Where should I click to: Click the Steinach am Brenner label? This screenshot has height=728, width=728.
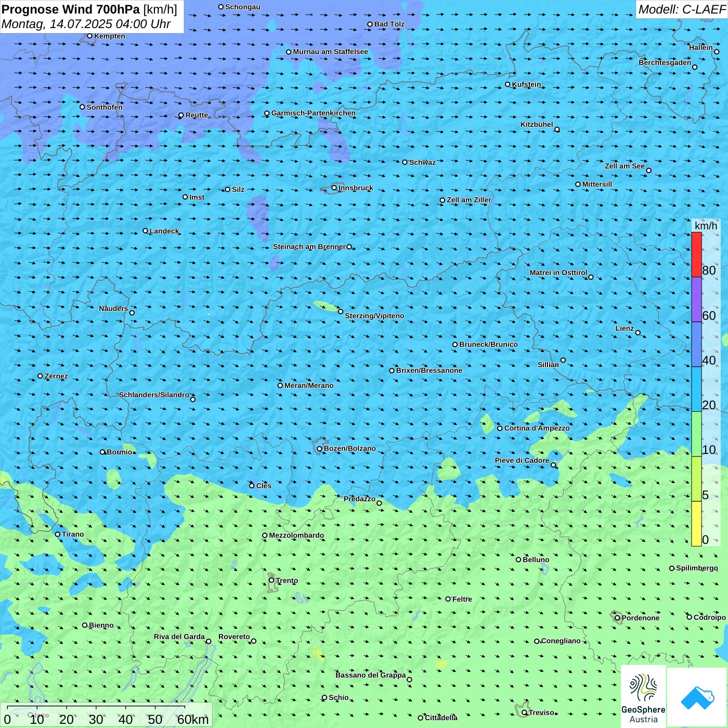[309, 246]
